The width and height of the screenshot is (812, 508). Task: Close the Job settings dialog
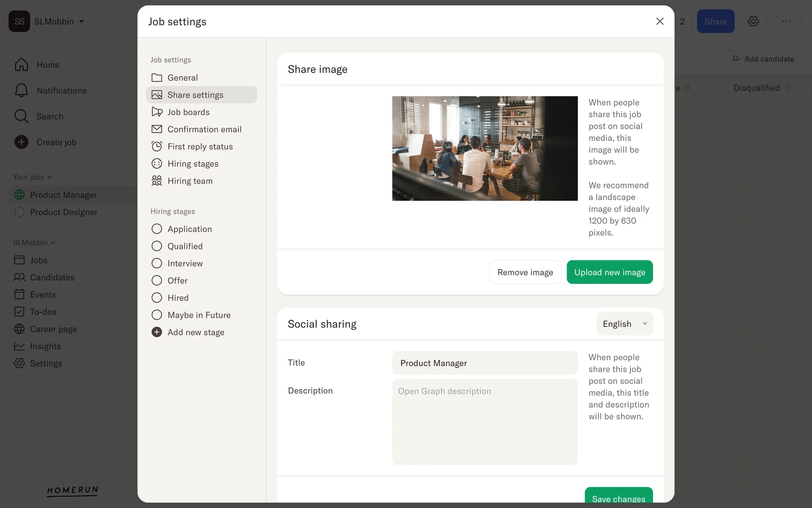tap(660, 21)
